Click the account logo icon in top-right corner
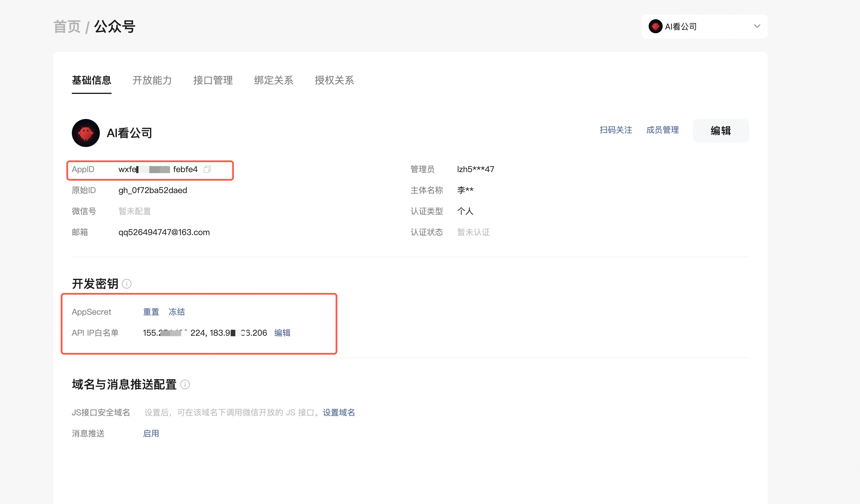 656,26
